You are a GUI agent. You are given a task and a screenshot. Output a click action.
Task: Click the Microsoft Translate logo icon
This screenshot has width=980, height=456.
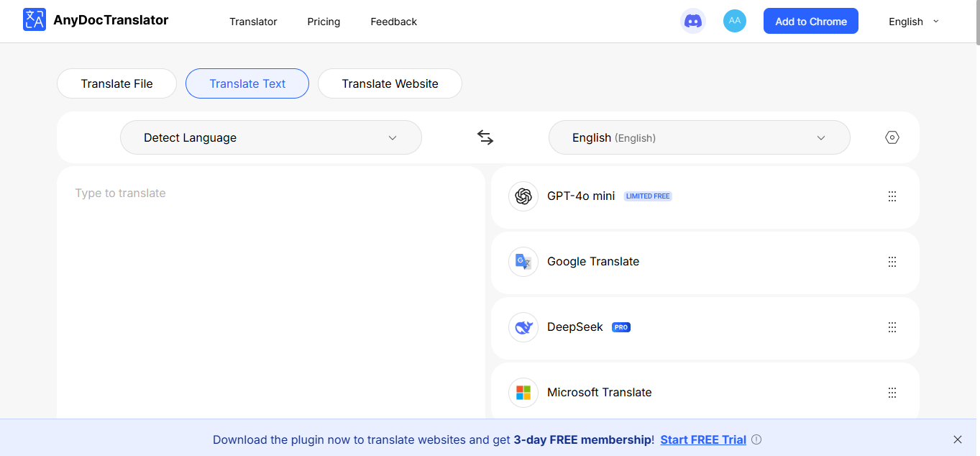[523, 393]
